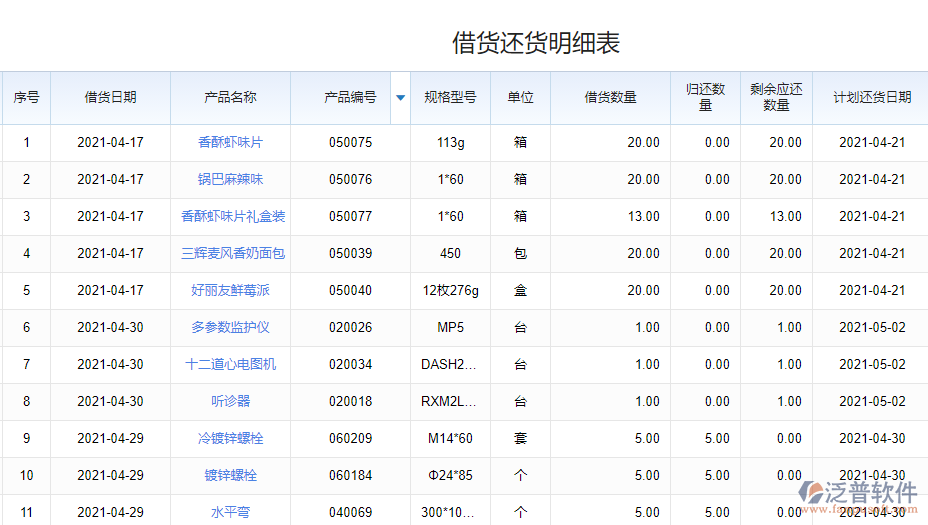Click the 香酥虾味片礼盒装 product link

233,217
